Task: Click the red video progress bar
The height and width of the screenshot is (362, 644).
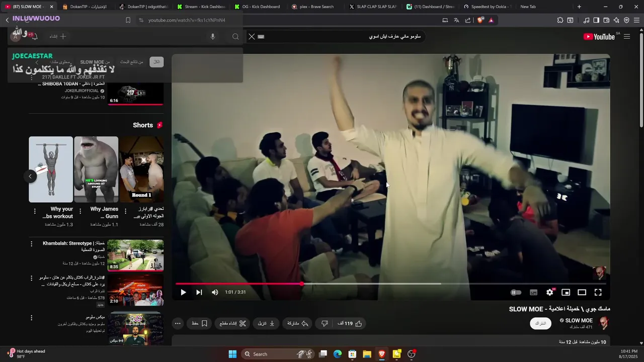Action: [x=238, y=284]
